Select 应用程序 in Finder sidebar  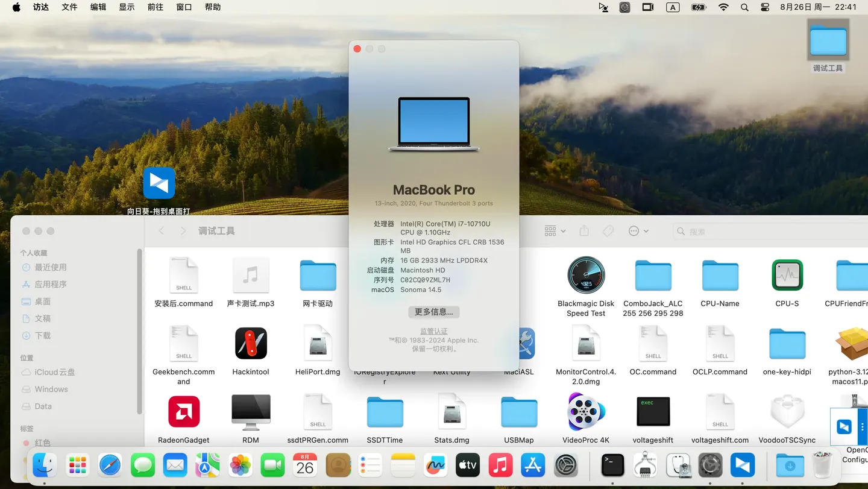coord(51,284)
